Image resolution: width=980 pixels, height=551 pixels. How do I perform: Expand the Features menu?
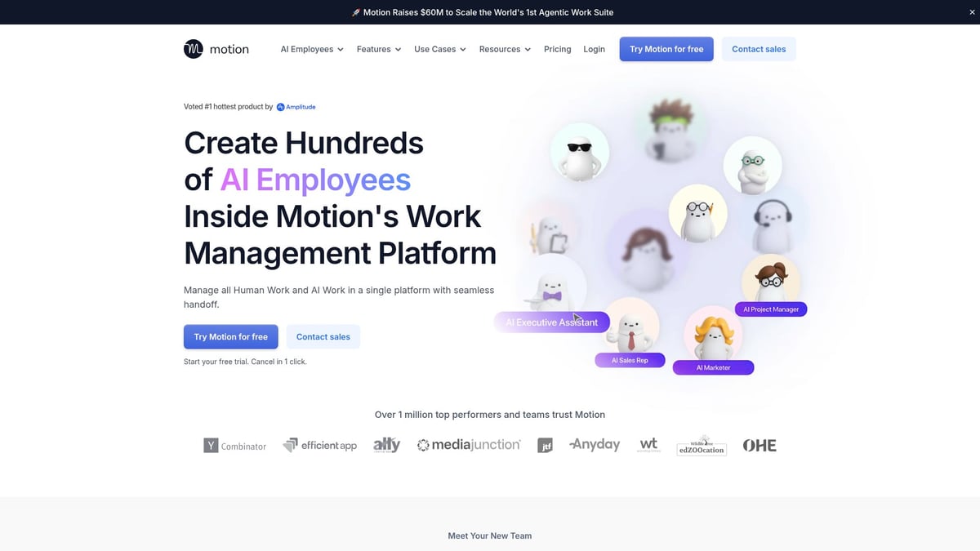379,49
